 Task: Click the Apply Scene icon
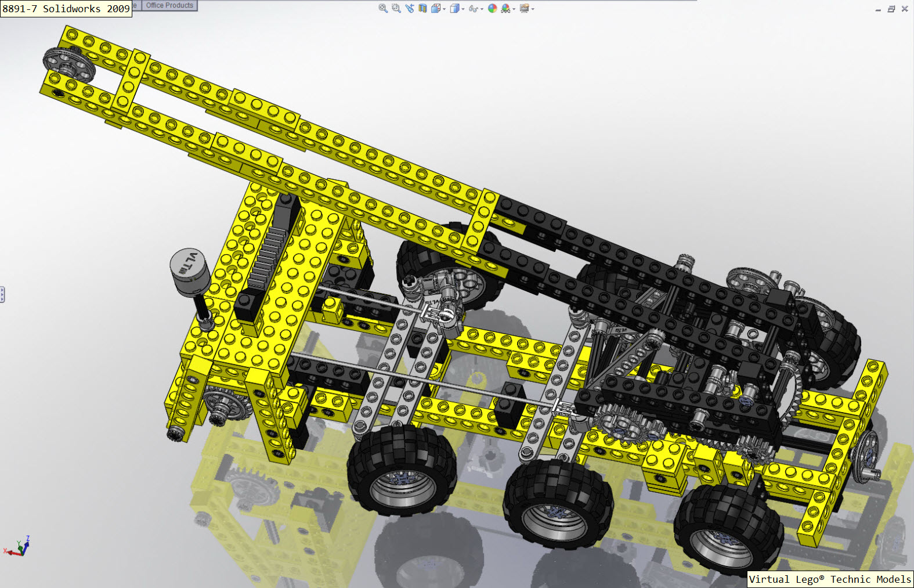click(x=505, y=8)
